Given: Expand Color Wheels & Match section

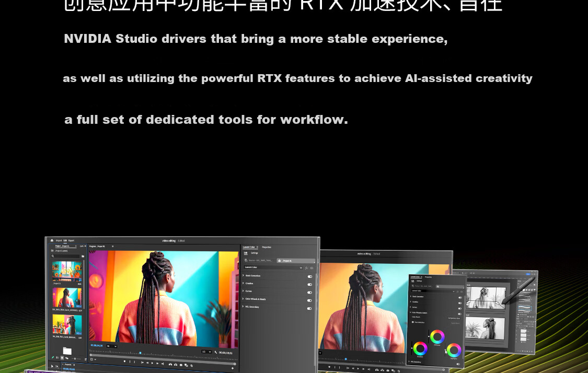Looking at the screenshot, I should pos(244,299).
